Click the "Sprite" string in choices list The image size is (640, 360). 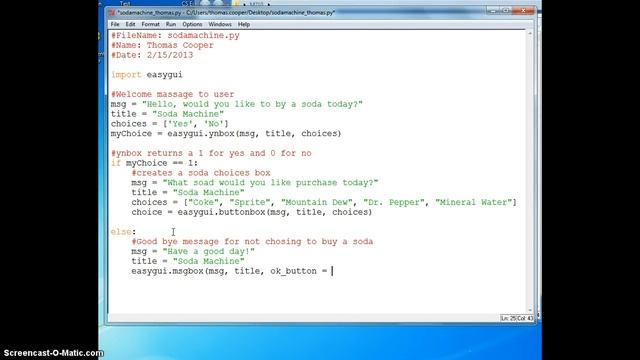250,202
